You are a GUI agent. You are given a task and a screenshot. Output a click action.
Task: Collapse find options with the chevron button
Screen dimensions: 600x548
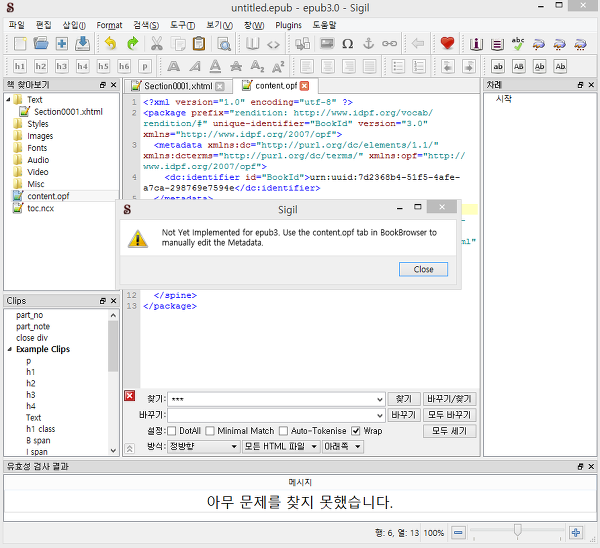pos(130,448)
